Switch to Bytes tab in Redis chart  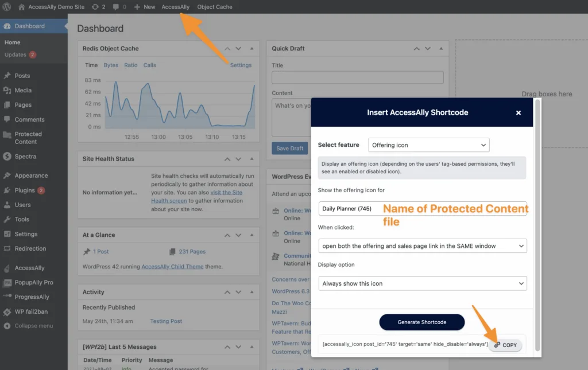(x=111, y=65)
